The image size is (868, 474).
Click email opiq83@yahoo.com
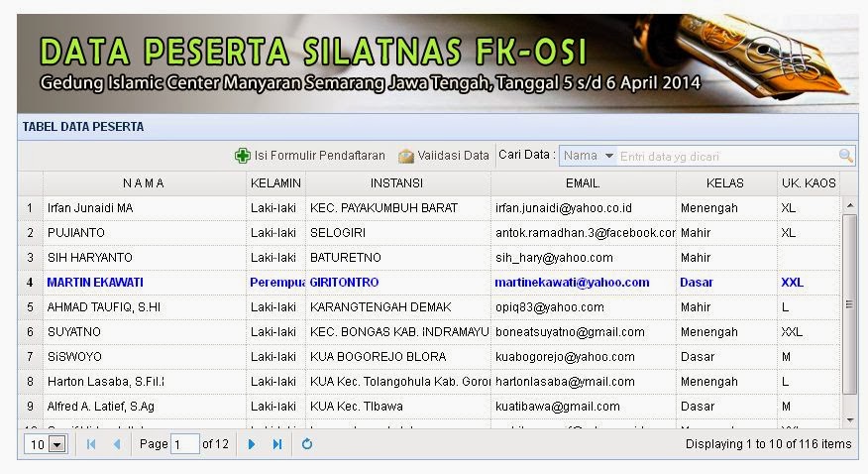point(550,307)
